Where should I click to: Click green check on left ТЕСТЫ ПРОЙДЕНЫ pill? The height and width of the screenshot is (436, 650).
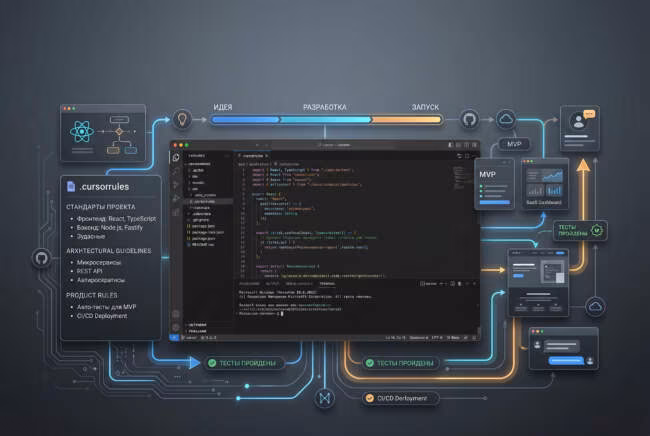[x=212, y=363]
